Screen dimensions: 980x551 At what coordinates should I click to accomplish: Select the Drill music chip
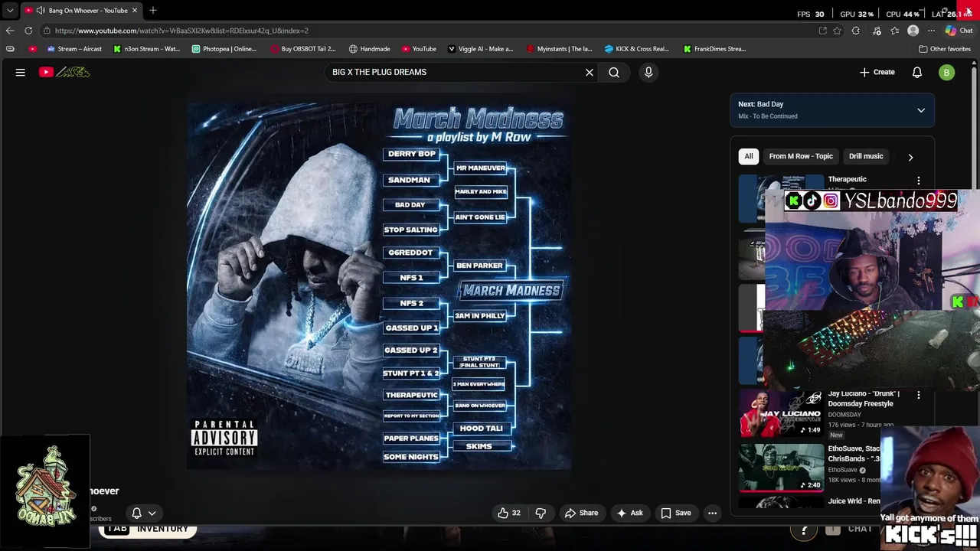(x=866, y=156)
